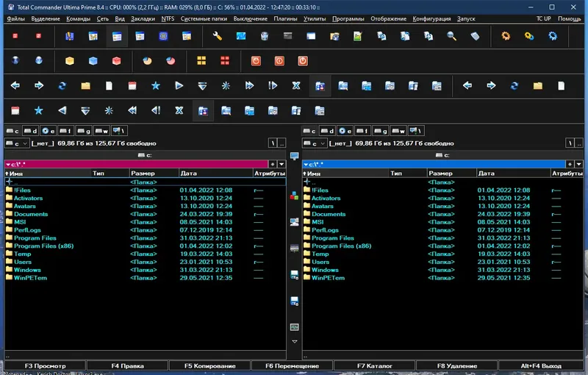The image size is (588, 375).
Task: Click the yellow cube icon
Action: coord(70,61)
